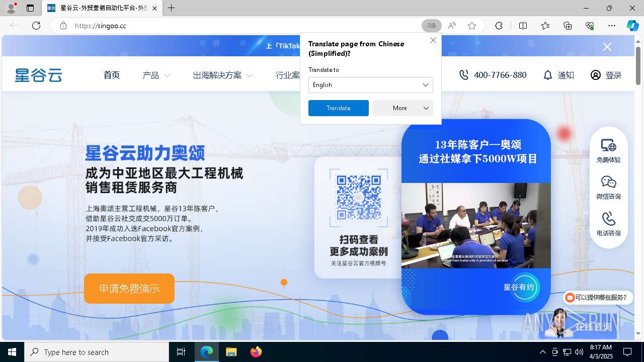Reload the page with refresh icon

pos(36,26)
